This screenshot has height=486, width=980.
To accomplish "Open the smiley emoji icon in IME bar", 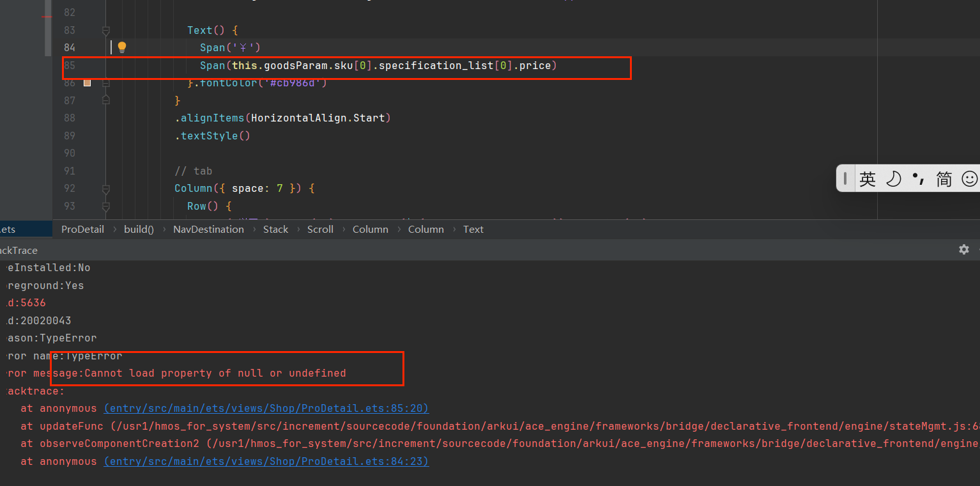I will [970, 179].
